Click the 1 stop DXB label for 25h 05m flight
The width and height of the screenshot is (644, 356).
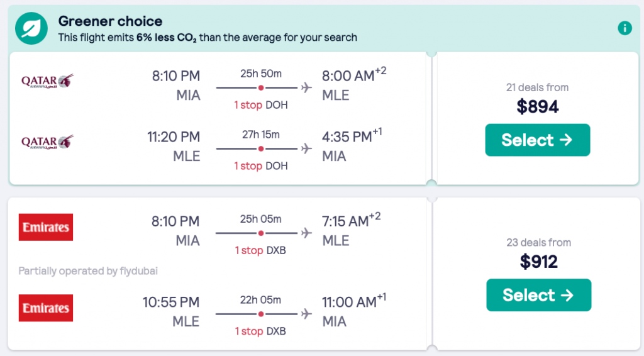pos(260,250)
